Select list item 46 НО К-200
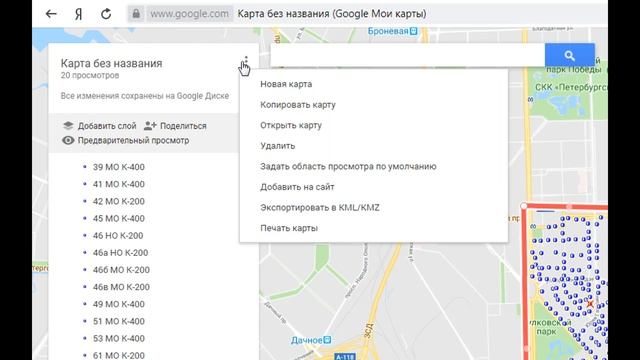640x360 pixels. [x=118, y=236]
